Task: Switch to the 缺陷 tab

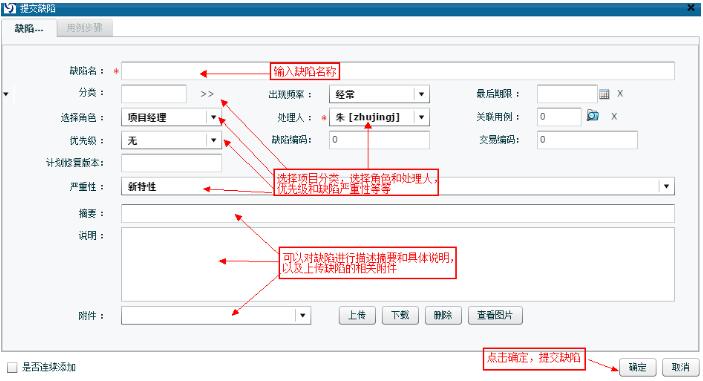Action: (29, 29)
